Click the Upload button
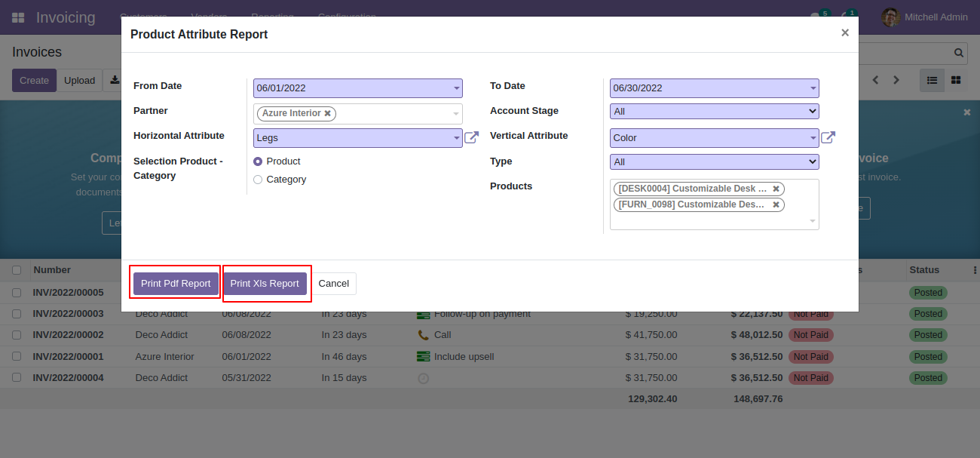The image size is (980, 458). [79, 80]
